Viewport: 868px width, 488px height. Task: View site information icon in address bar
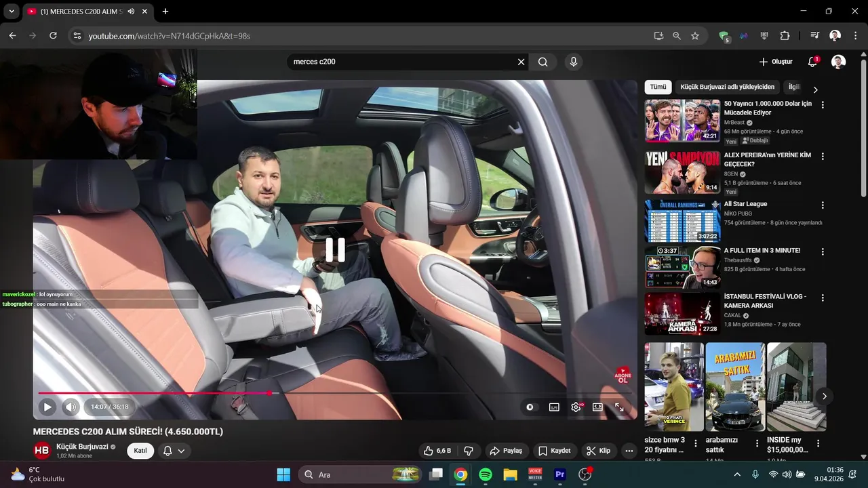click(x=77, y=36)
